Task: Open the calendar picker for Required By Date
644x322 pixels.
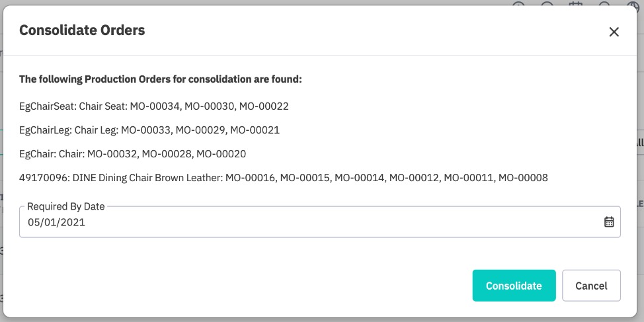Action: (x=609, y=221)
